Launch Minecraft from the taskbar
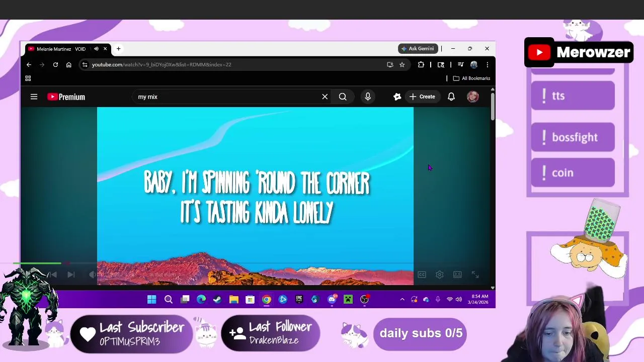The height and width of the screenshot is (362, 644). tap(348, 300)
